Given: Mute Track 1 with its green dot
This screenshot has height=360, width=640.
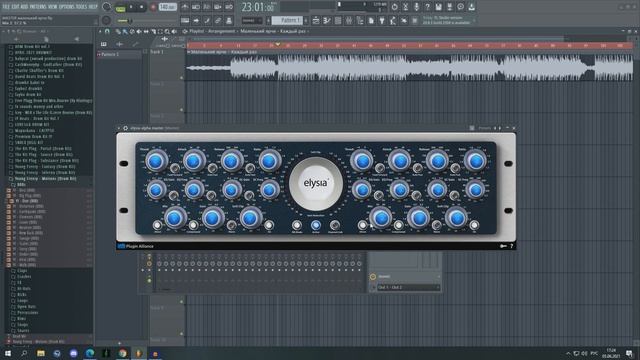Looking at the screenshot, I should (182, 78).
